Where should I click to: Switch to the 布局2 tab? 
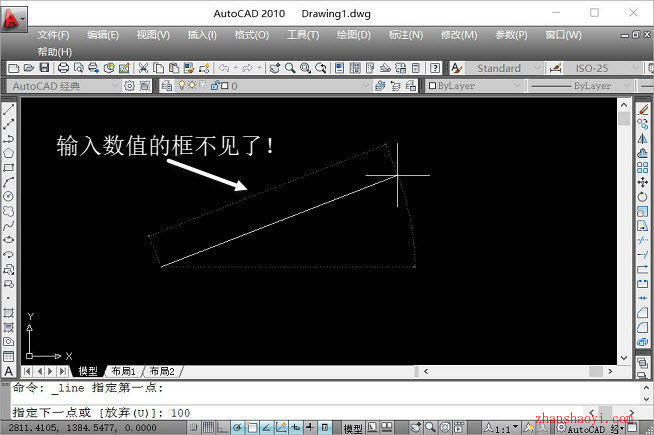coord(162,371)
